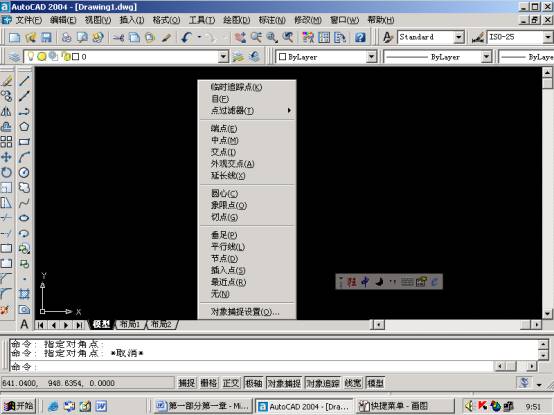Open 对象捕捉设置(O)... from context menu
The width and height of the screenshot is (554, 415).
click(x=247, y=312)
